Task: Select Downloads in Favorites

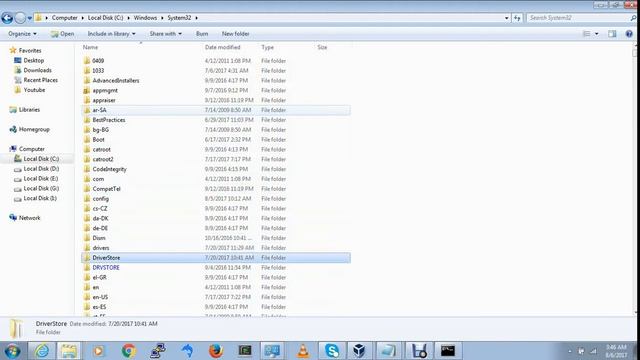Action: pos(38,70)
